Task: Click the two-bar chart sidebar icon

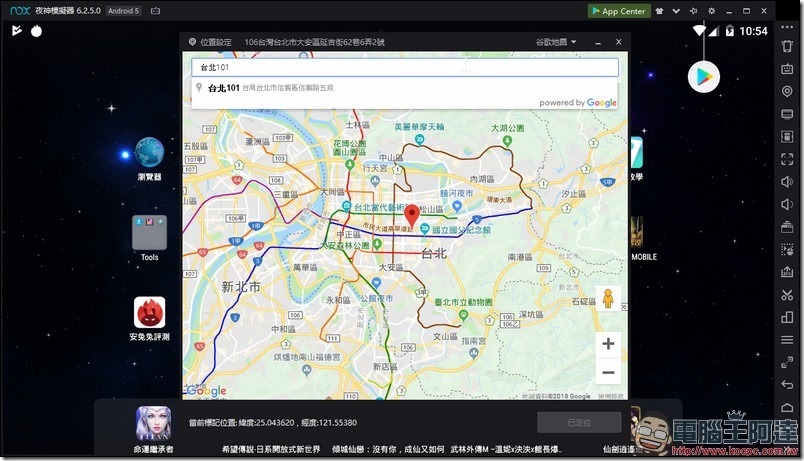Action: click(787, 317)
